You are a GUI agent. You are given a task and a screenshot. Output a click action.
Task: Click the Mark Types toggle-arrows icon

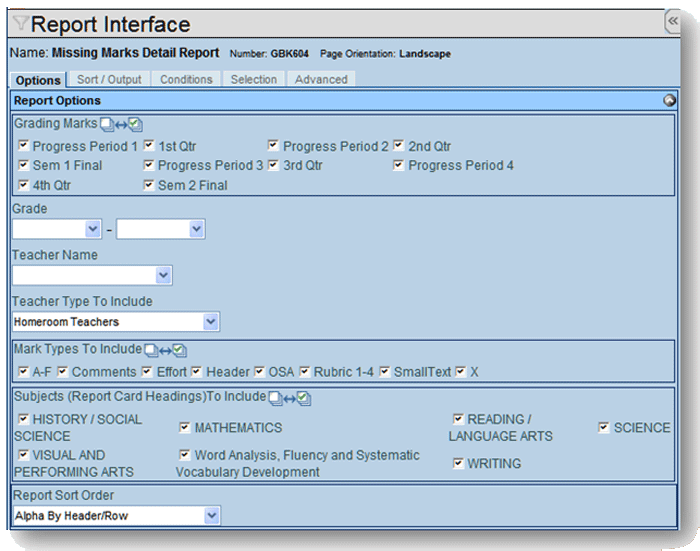[166, 351]
